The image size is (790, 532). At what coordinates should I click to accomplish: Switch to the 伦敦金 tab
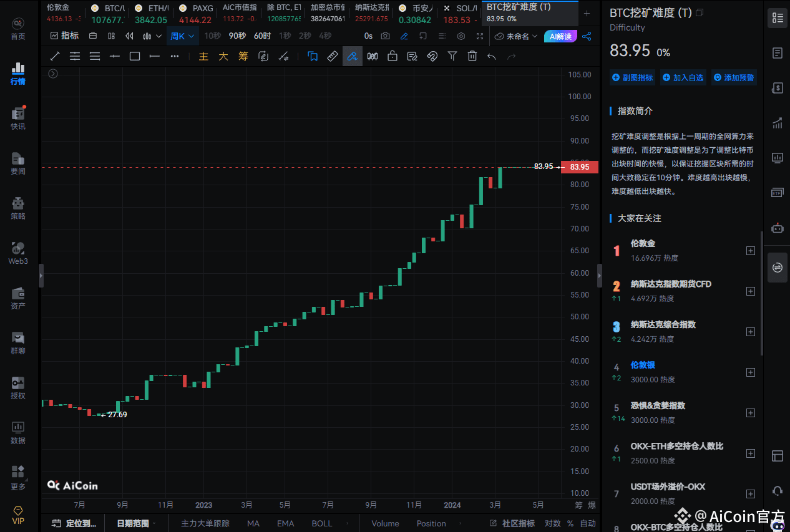tap(64, 12)
